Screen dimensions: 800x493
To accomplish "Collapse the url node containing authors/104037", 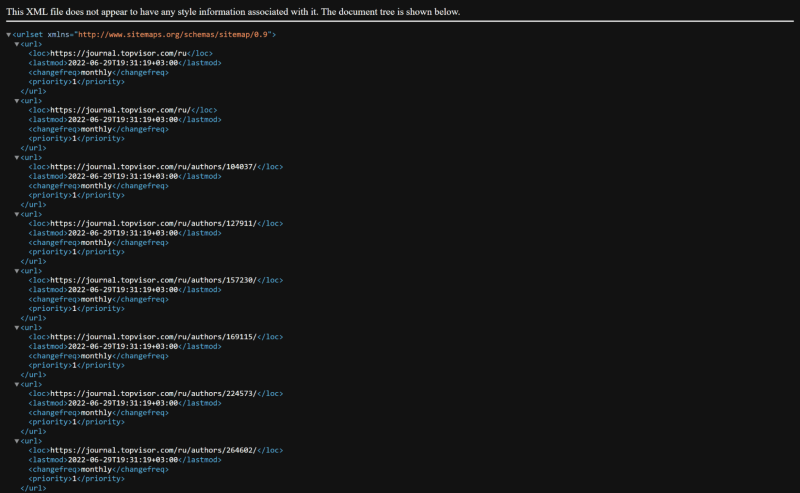I will pos(17,157).
